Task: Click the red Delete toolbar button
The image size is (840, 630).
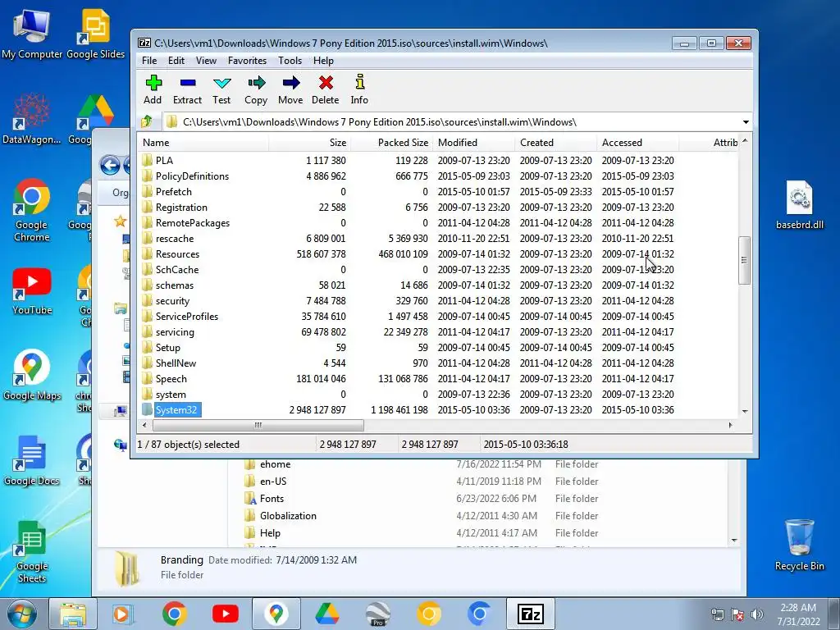Action: coord(325,89)
